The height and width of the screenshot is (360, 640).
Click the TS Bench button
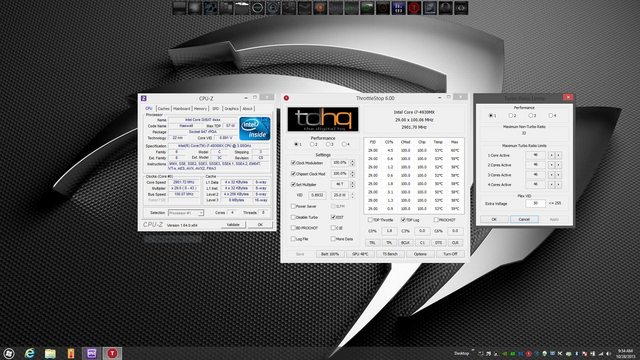point(390,254)
